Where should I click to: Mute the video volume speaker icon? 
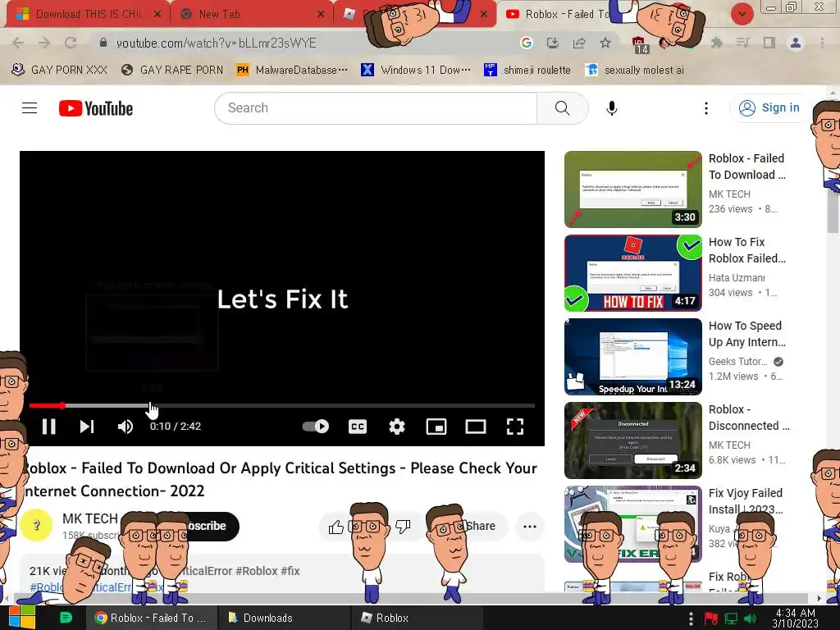126,427
